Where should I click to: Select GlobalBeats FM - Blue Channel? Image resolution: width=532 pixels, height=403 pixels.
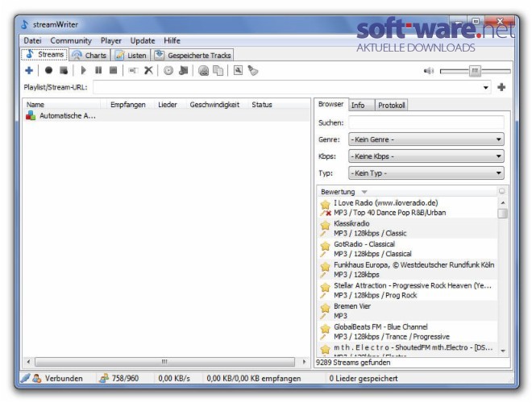coord(408,332)
